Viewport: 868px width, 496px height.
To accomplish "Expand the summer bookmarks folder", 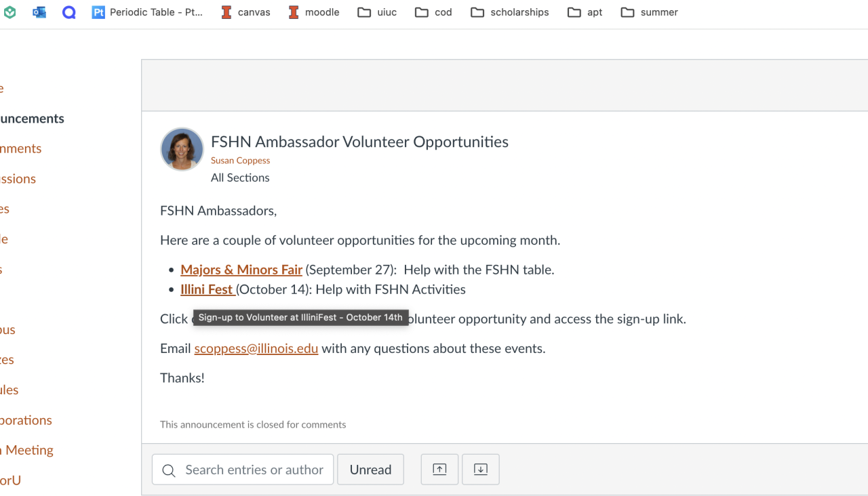I will click(x=649, y=12).
